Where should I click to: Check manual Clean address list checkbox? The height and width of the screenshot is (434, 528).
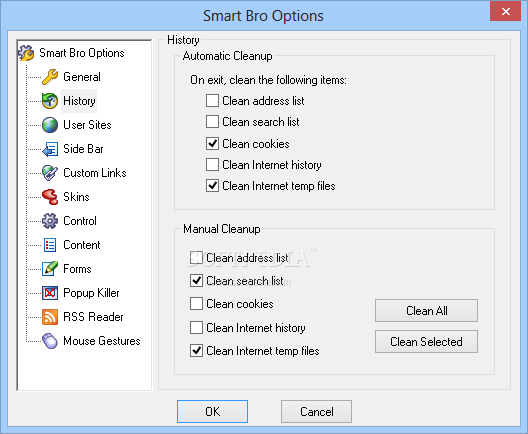click(x=196, y=258)
